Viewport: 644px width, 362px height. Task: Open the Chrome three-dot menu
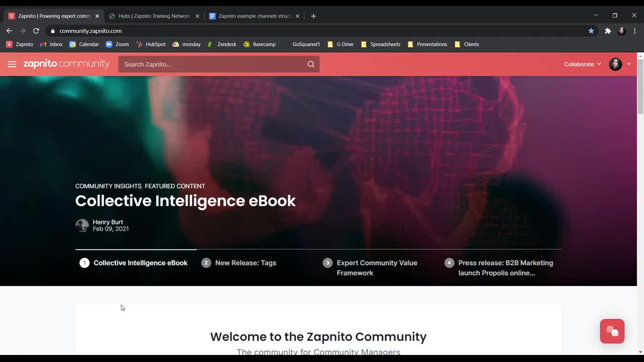[634, 31]
